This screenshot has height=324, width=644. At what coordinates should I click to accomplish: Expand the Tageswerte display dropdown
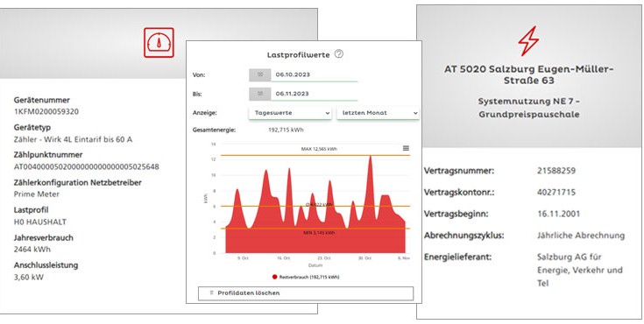[290, 113]
